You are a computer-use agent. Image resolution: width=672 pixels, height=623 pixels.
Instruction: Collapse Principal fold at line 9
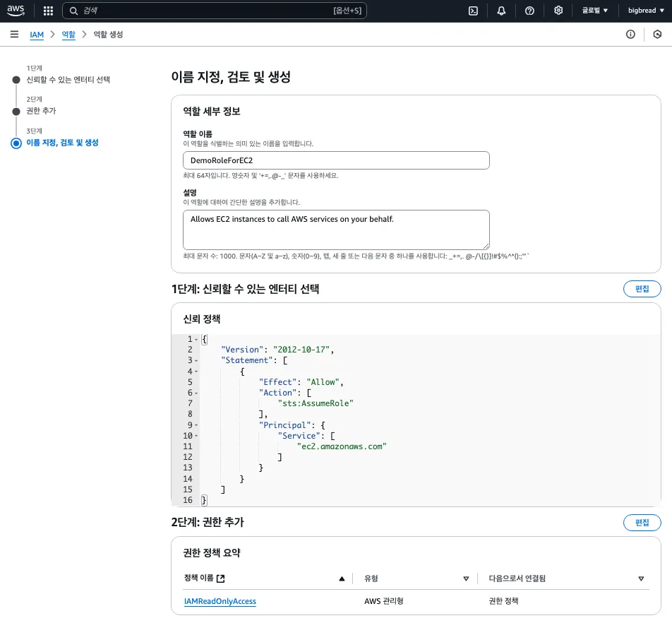pyautogui.click(x=196, y=425)
